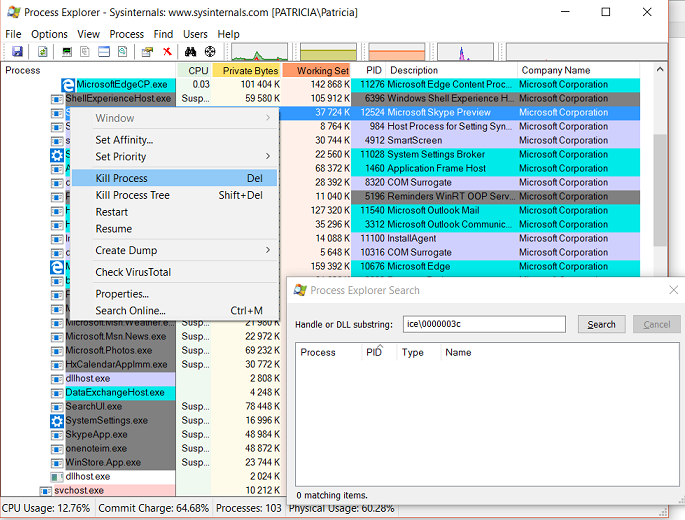This screenshot has width=685, height=520.
Task: Click the binoculars Find Handle icon
Action: coord(190,52)
